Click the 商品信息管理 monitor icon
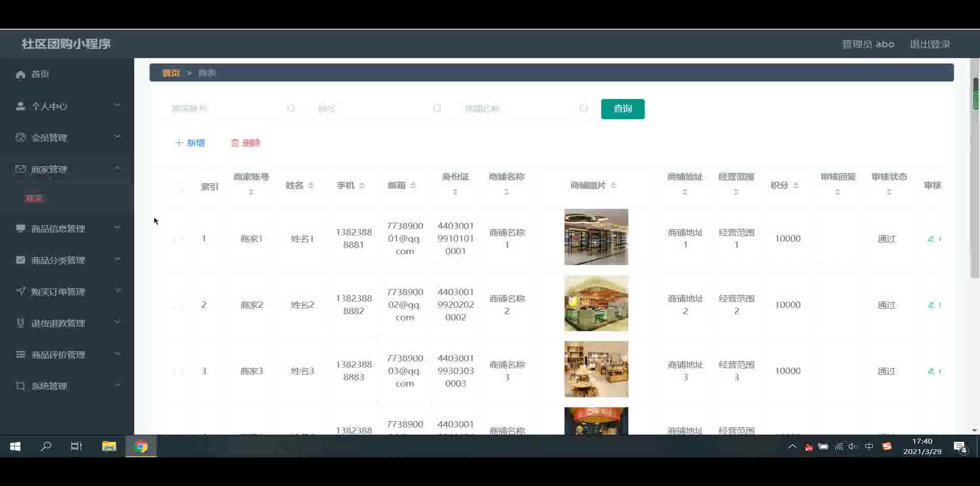The width and height of the screenshot is (980, 486). pyautogui.click(x=20, y=228)
